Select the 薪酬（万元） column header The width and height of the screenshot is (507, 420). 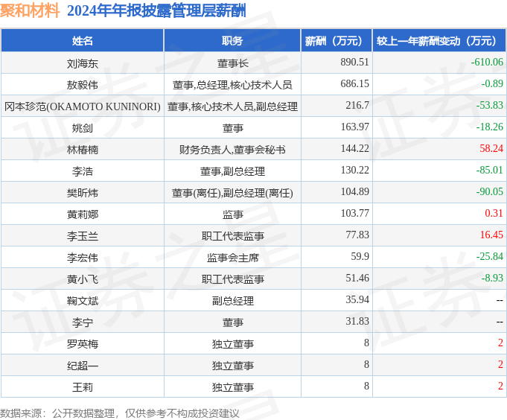tap(337, 41)
